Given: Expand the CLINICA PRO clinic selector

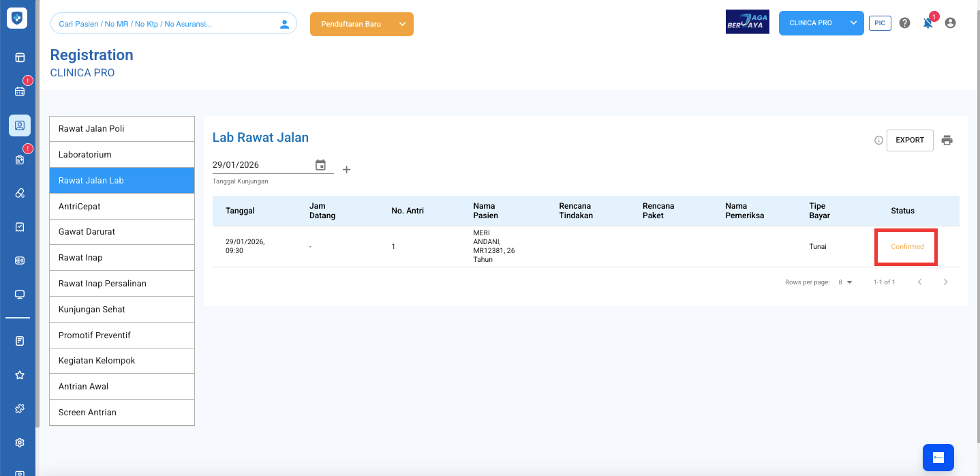Looking at the screenshot, I should pyautogui.click(x=853, y=23).
